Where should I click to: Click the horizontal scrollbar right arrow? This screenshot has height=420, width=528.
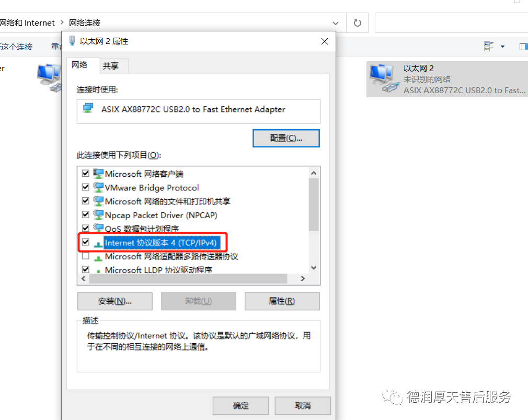click(x=303, y=279)
